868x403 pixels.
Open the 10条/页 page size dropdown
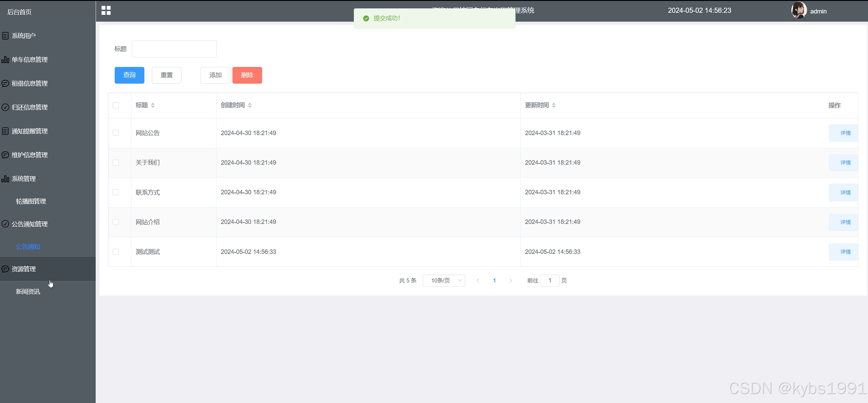[444, 280]
